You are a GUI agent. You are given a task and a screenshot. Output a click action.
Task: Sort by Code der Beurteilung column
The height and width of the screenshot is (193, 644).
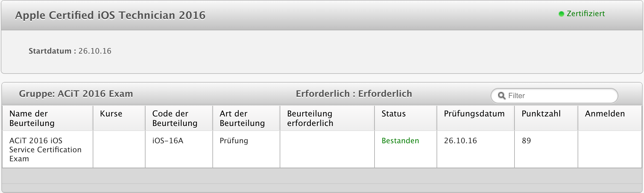click(175, 118)
